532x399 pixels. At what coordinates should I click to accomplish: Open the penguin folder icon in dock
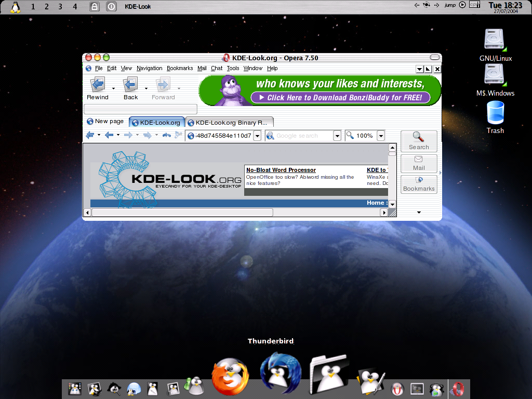pos(329,374)
